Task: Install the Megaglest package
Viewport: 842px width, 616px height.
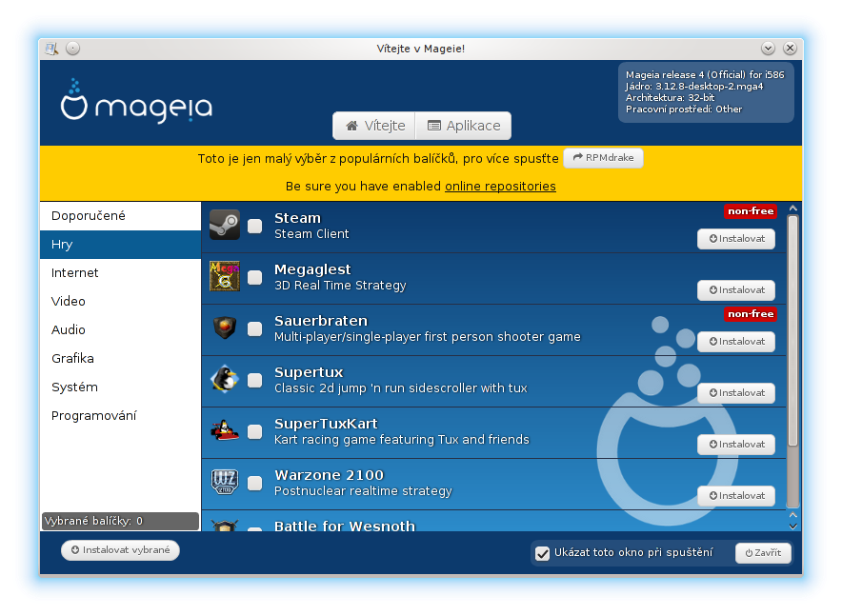Action: point(735,290)
